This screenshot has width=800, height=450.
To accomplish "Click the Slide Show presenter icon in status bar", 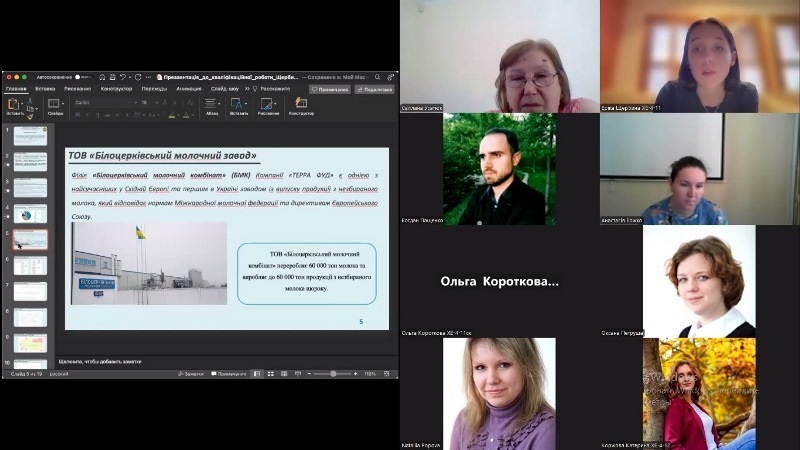I will point(298,374).
